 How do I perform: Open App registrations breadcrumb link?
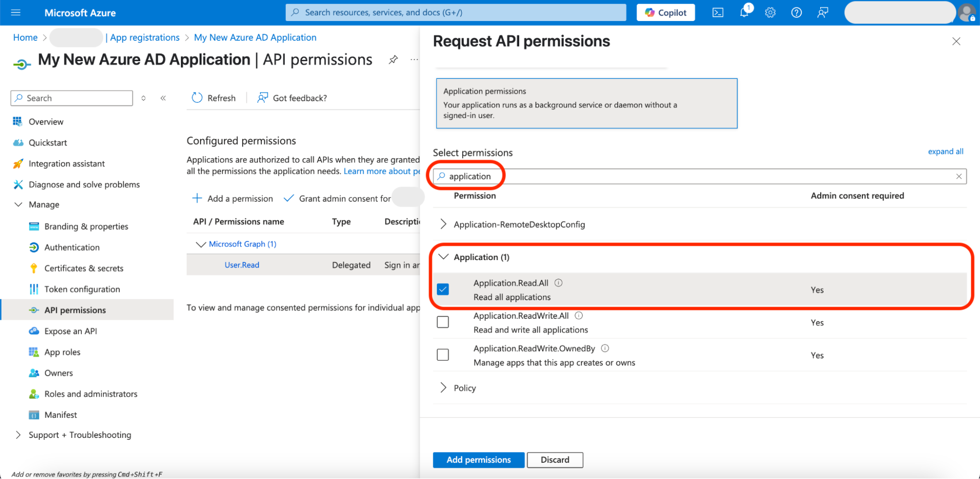pos(145,37)
